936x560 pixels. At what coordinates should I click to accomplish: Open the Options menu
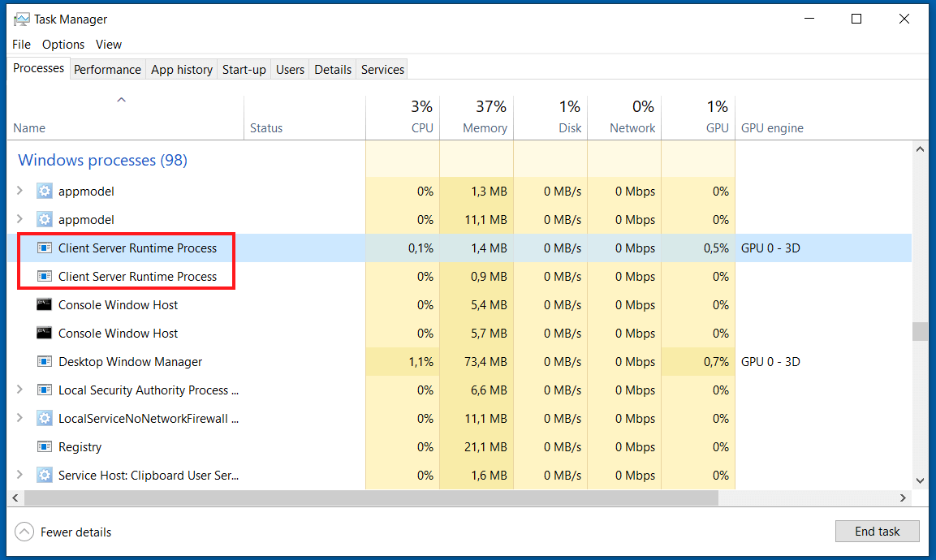pyautogui.click(x=63, y=44)
